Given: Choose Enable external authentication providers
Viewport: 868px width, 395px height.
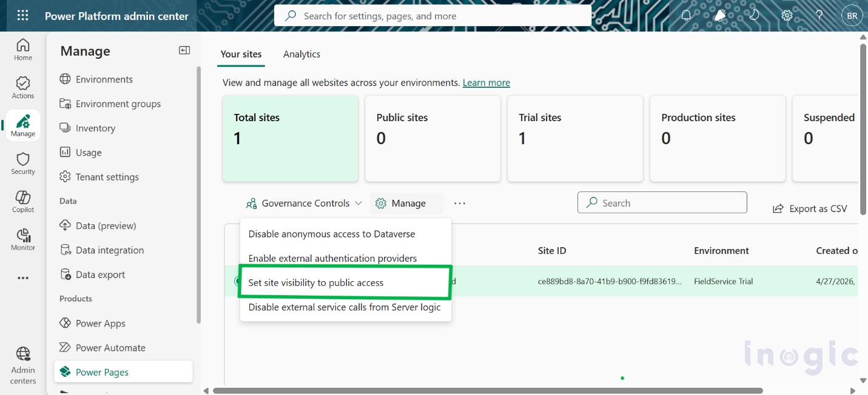Looking at the screenshot, I should [346, 258].
